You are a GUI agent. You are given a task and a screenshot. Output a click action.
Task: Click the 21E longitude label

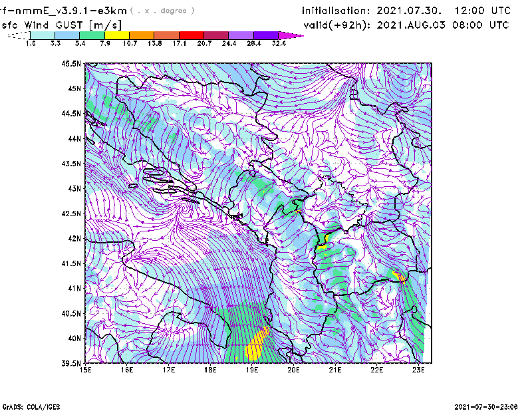click(335, 370)
